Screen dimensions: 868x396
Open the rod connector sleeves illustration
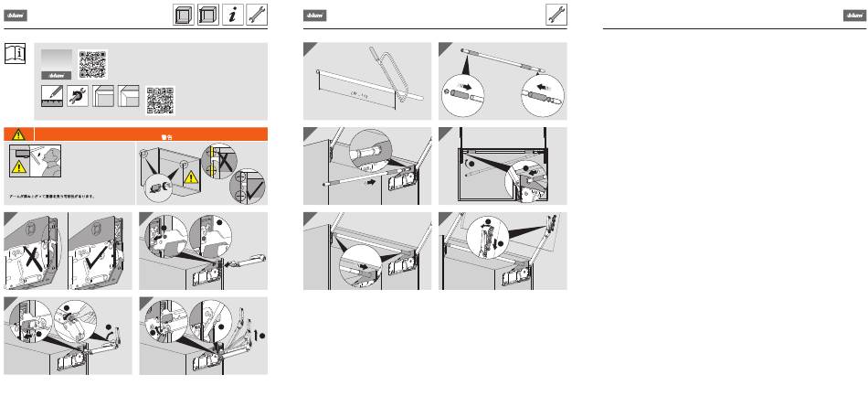[503, 80]
